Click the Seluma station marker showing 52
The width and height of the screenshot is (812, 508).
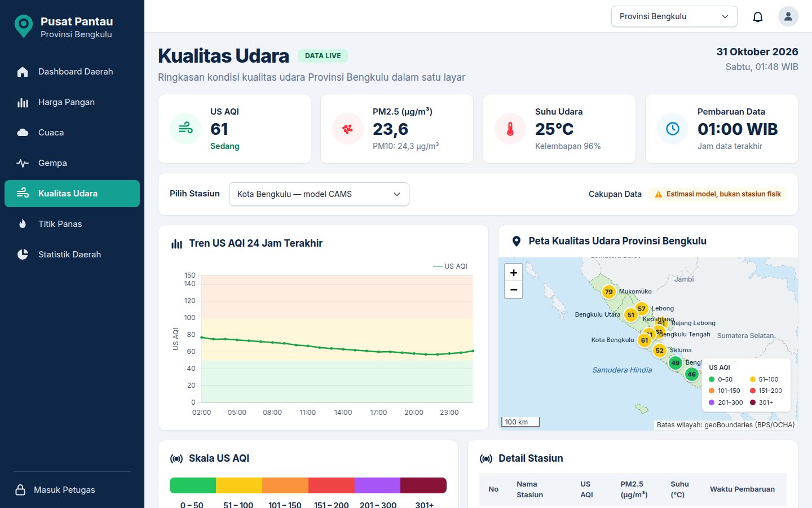pos(660,351)
